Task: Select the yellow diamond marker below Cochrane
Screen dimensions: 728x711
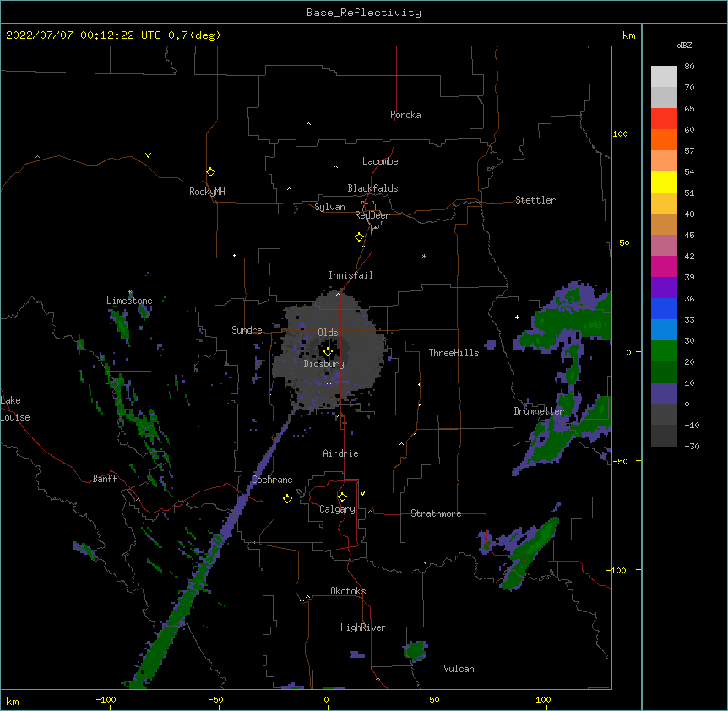Action: pos(287,498)
